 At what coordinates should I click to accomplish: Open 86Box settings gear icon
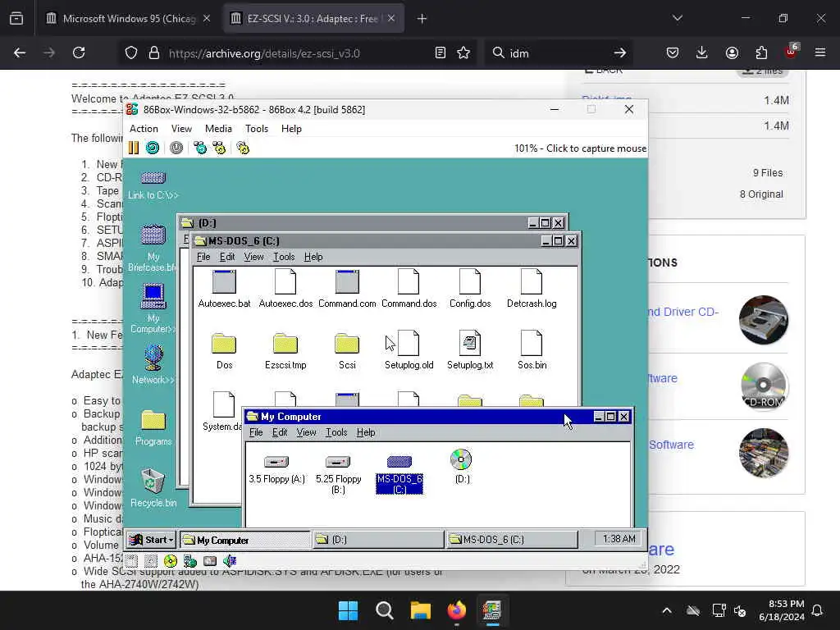pyautogui.click(x=243, y=148)
